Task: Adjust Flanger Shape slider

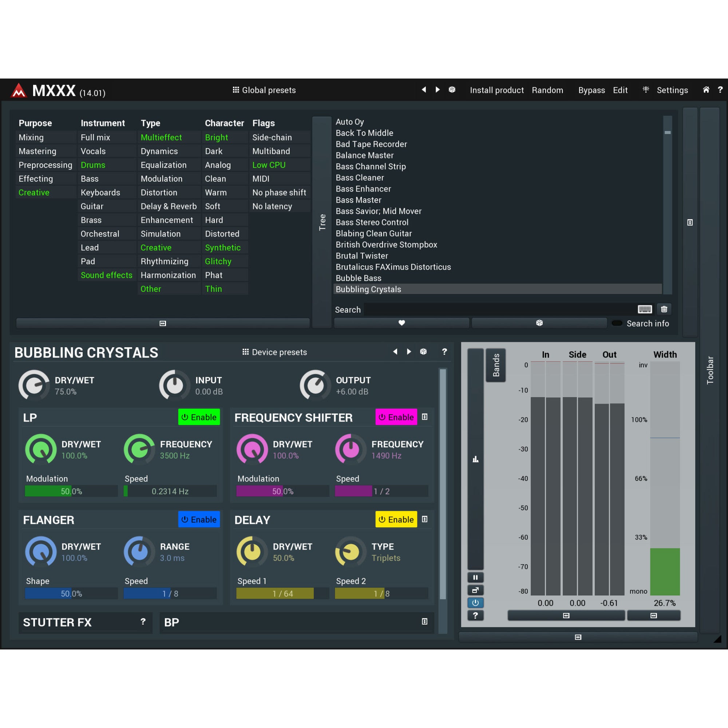Action: [x=71, y=593]
